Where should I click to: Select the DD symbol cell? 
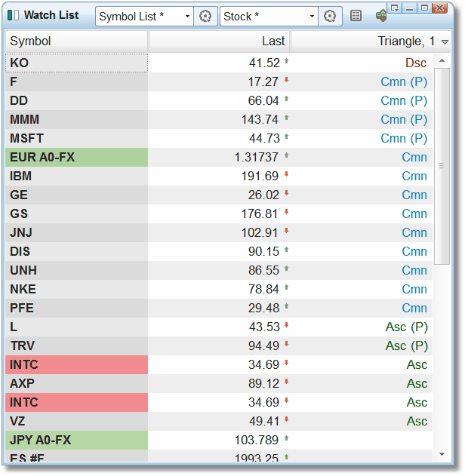pos(76,101)
